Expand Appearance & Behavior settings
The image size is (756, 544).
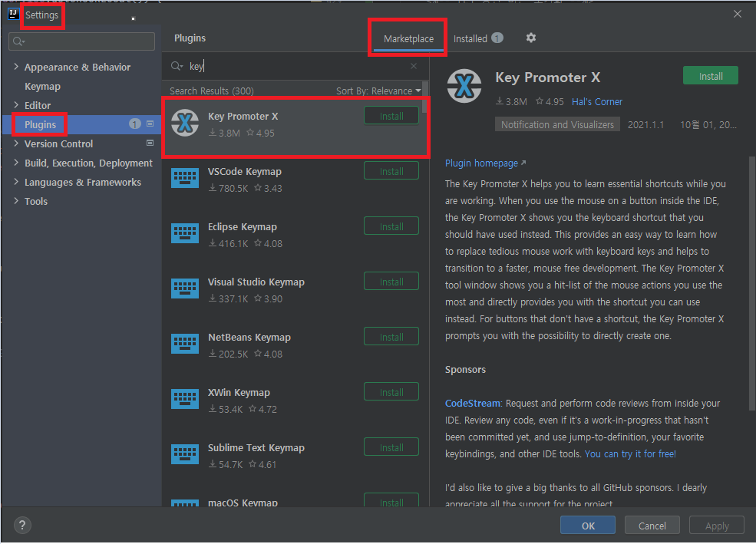coord(16,67)
